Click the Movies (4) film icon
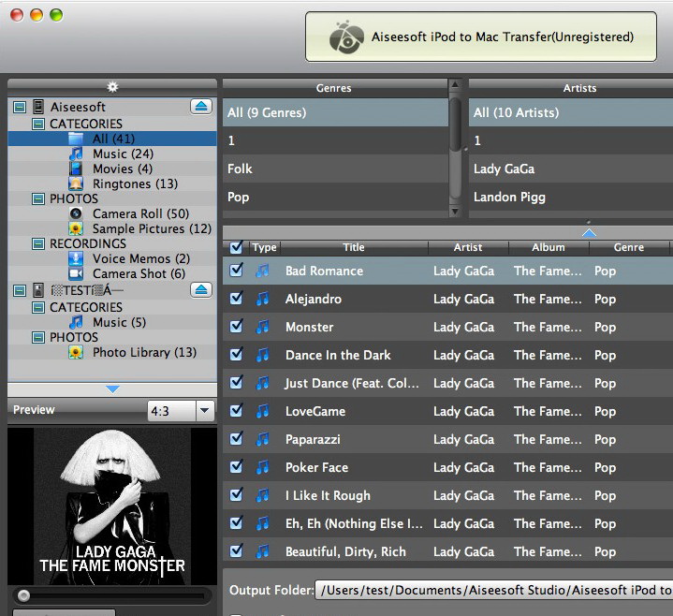The height and width of the screenshot is (616, 673). [76, 169]
